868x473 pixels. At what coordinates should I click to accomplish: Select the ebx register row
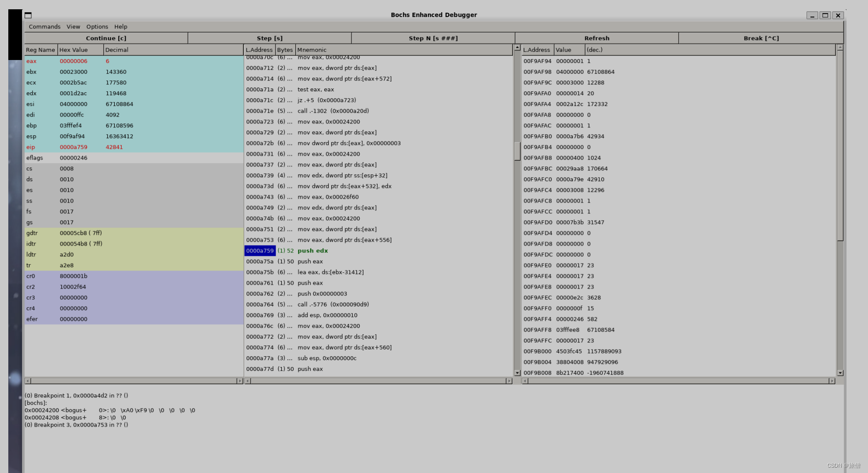coord(134,72)
